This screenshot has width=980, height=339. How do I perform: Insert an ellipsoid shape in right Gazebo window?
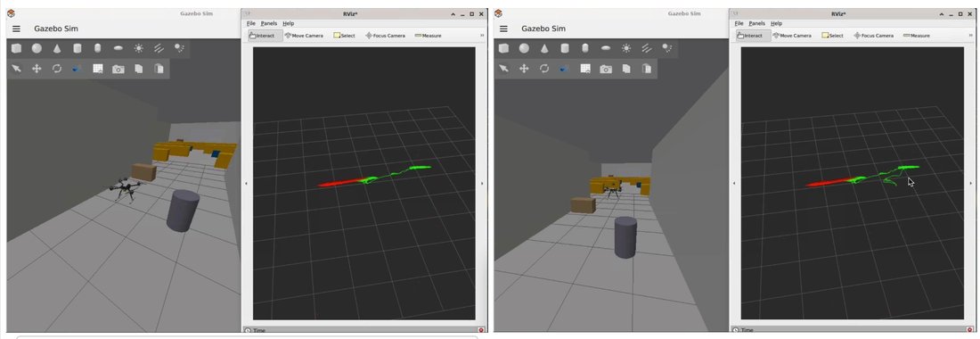[x=606, y=48]
